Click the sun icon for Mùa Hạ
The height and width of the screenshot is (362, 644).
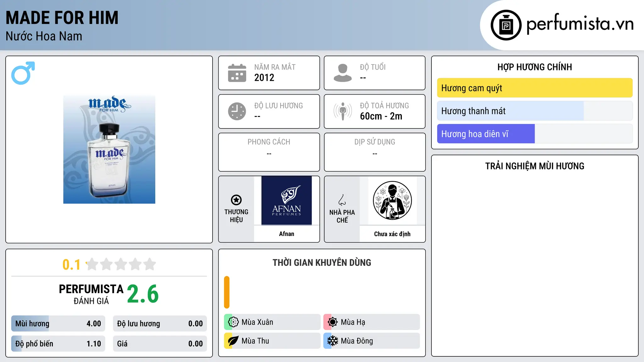click(x=332, y=322)
